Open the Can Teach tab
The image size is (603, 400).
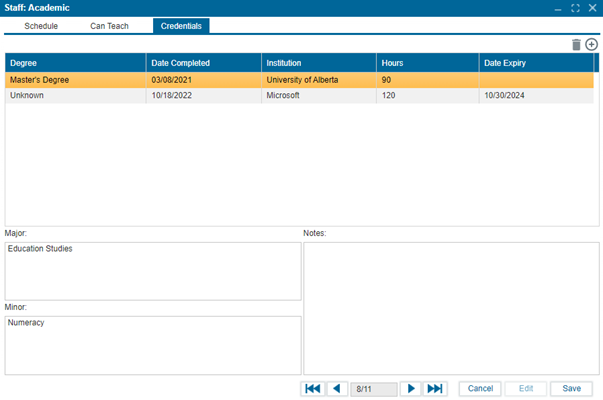coord(110,26)
